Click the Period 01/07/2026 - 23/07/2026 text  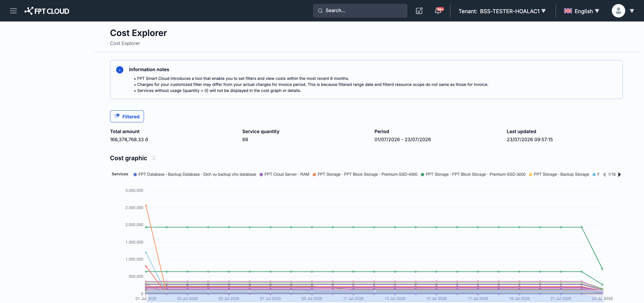[x=402, y=140]
